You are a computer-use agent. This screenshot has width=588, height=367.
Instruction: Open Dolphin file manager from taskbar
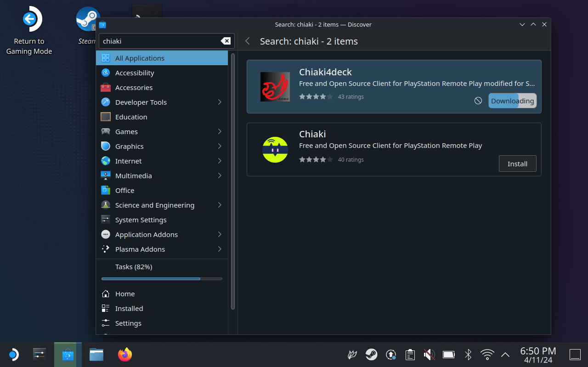click(x=96, y=355)
